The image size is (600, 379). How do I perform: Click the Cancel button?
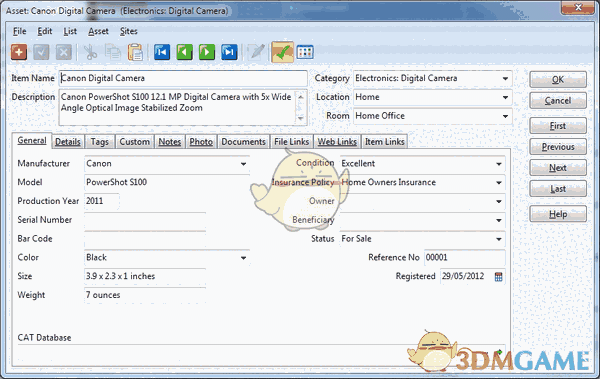coord(558,101)
